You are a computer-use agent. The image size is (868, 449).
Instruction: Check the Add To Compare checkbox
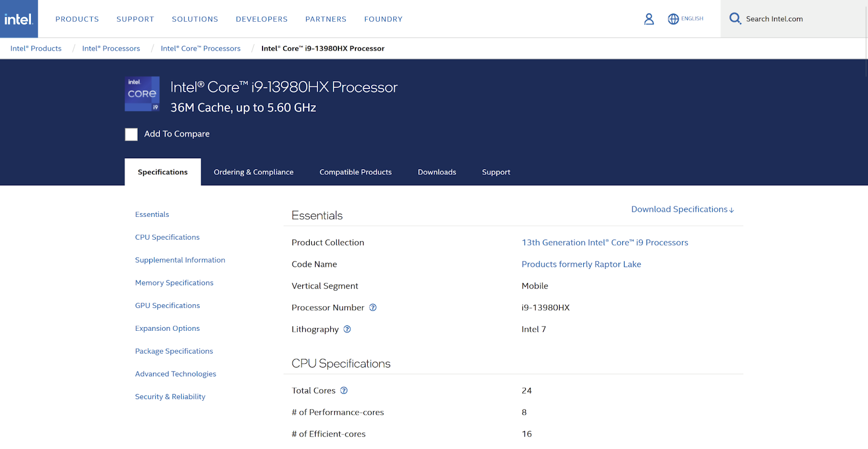(131, 134)
